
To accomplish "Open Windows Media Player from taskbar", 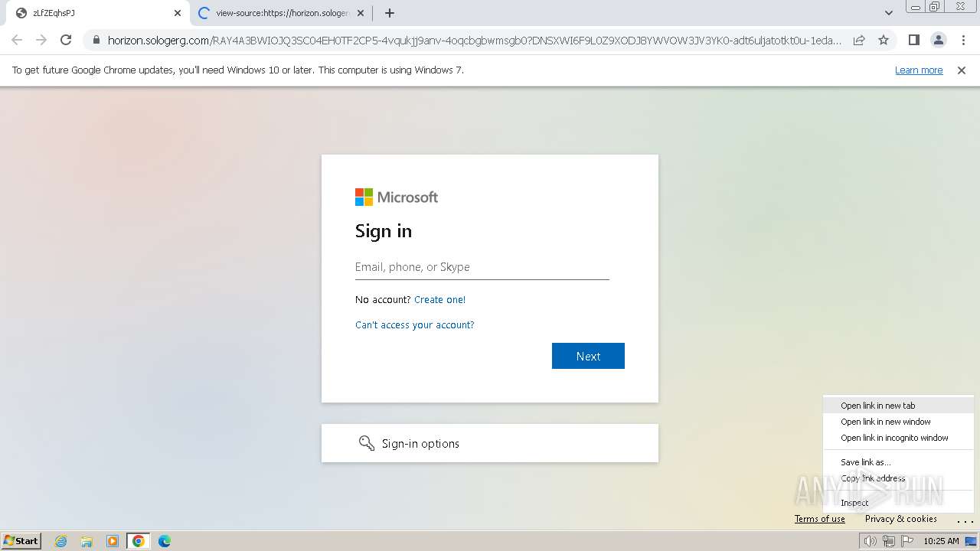I will [x=113, y=541].
